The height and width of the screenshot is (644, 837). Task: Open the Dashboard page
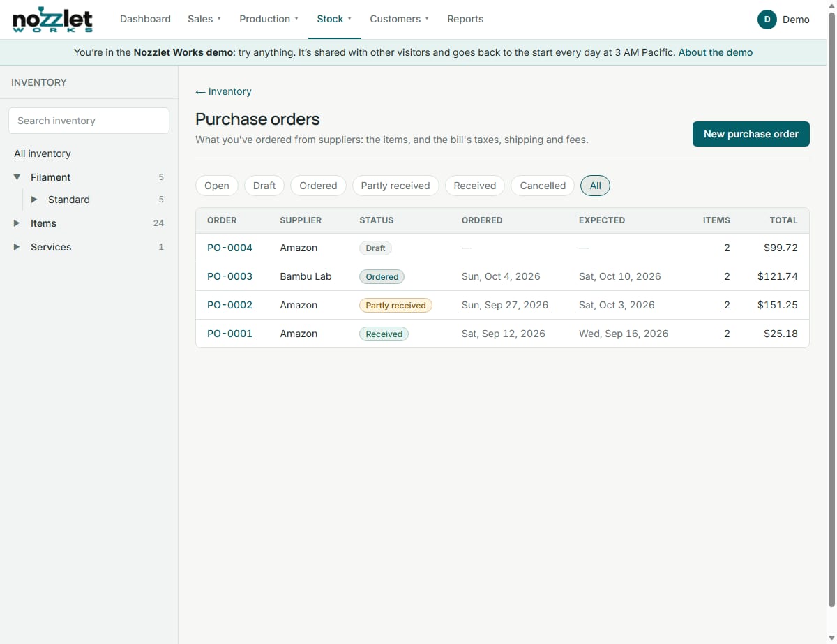point(145,19)
